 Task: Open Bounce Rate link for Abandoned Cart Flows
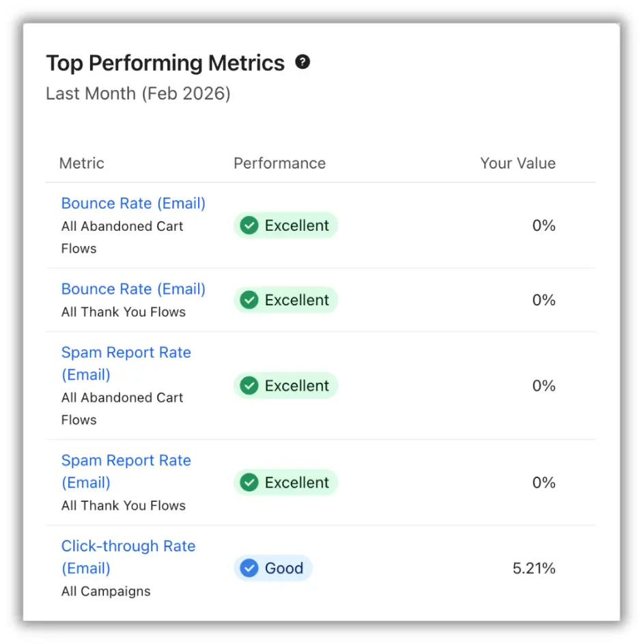click(133, 204)
